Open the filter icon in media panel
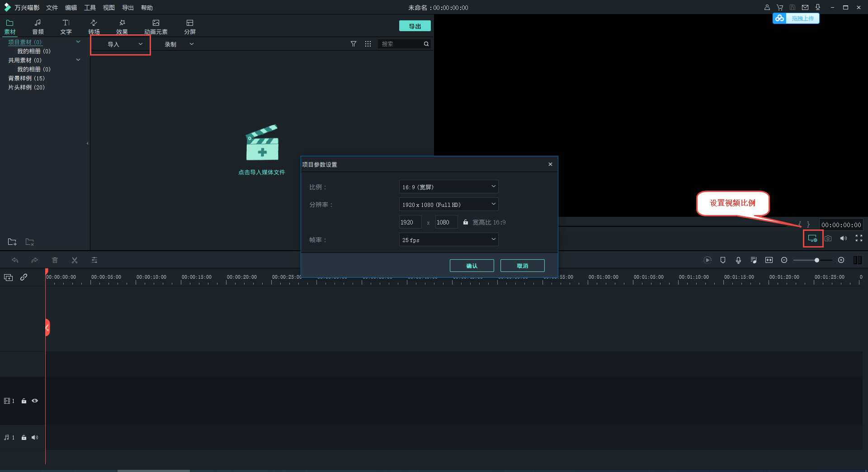 [x=354, y=44]
